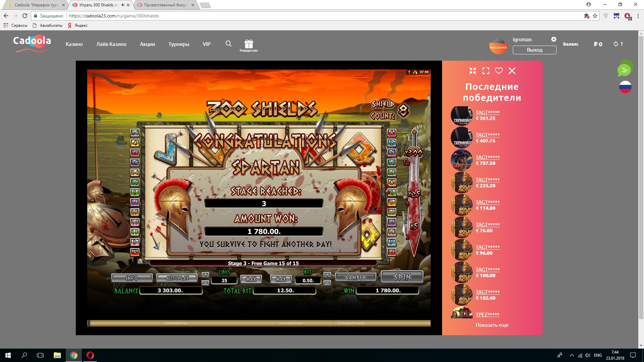Switch to the Приветственный бонус browser tab

pos(165,5)
